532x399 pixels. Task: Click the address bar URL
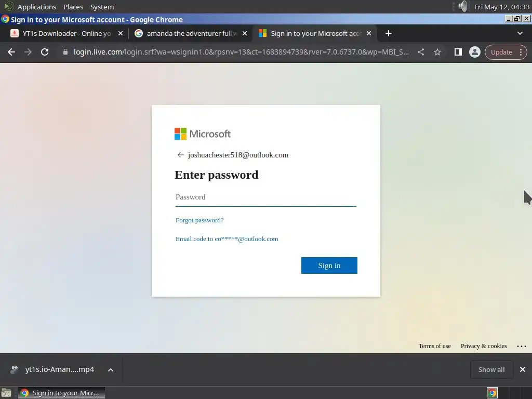click(x=241, y=52)
